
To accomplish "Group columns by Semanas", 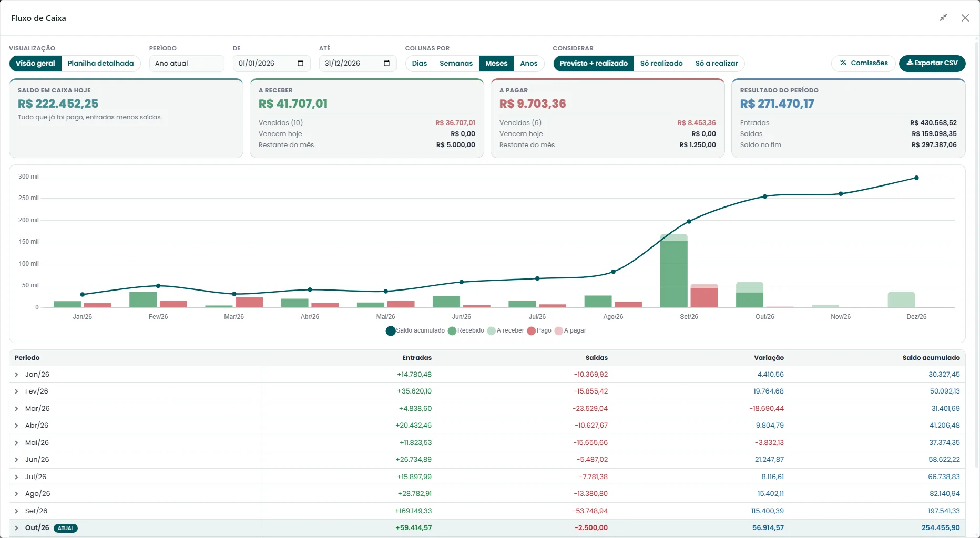I will tap(456, 63).
